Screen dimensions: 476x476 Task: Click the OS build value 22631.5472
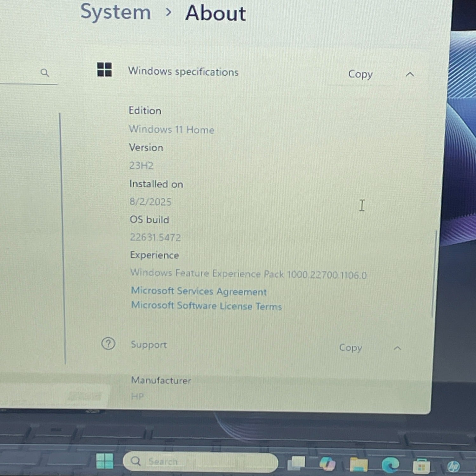point(155,237)
